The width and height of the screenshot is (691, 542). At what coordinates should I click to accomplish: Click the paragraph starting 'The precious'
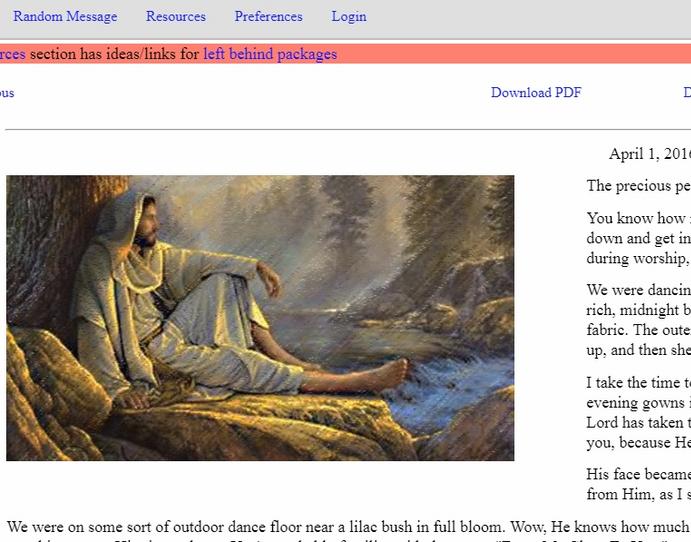pyautogui.click(x=639, y=186)
